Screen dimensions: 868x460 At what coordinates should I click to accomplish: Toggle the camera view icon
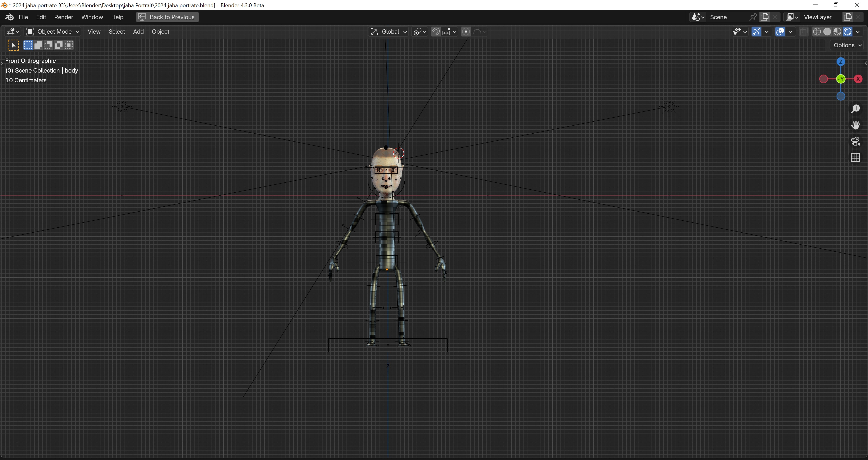coord(855,141)
